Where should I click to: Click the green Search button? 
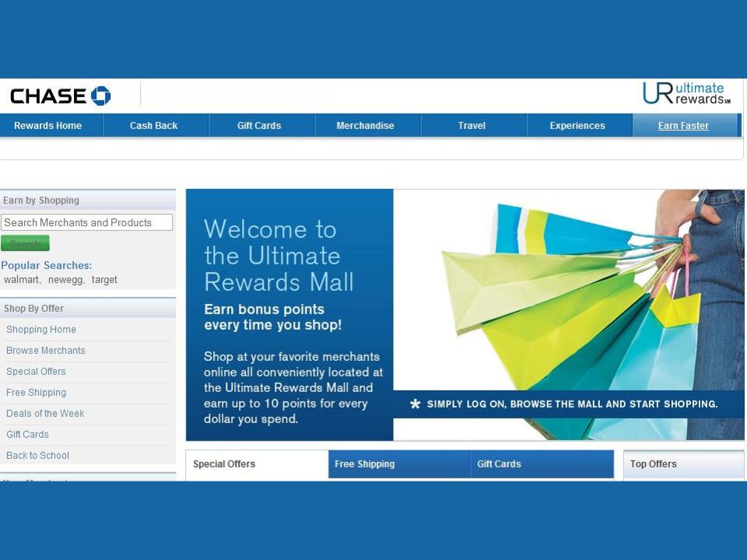tap(25, 243)
